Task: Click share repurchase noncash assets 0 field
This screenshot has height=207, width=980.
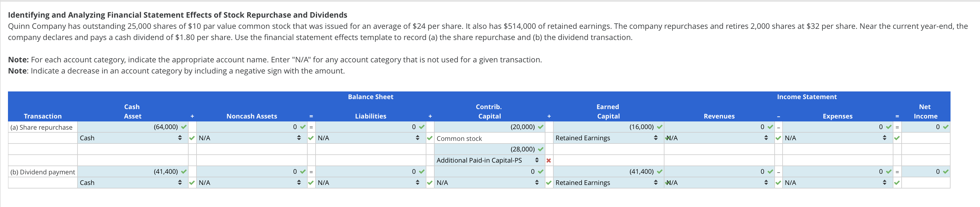Action: pos(251,127)
